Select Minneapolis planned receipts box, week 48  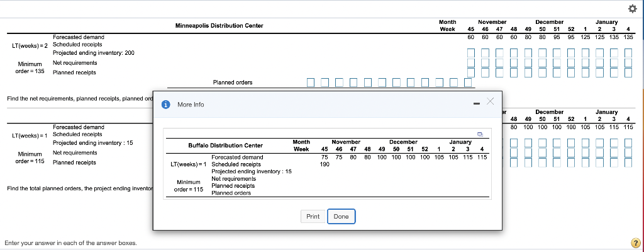pyautogui.click(x=514, y=72)
